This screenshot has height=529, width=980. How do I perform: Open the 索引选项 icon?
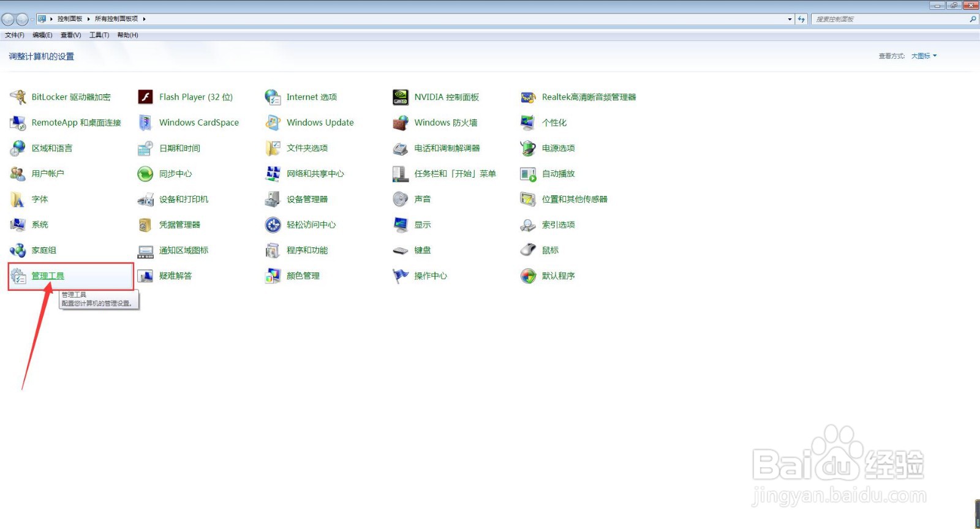click(528, 225)
